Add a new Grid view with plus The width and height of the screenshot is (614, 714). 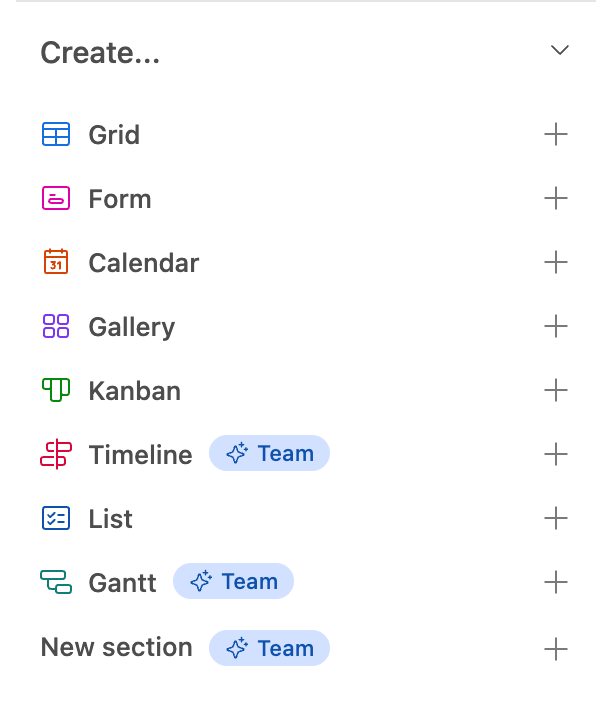pyautogui.click(x=556, y=135)
